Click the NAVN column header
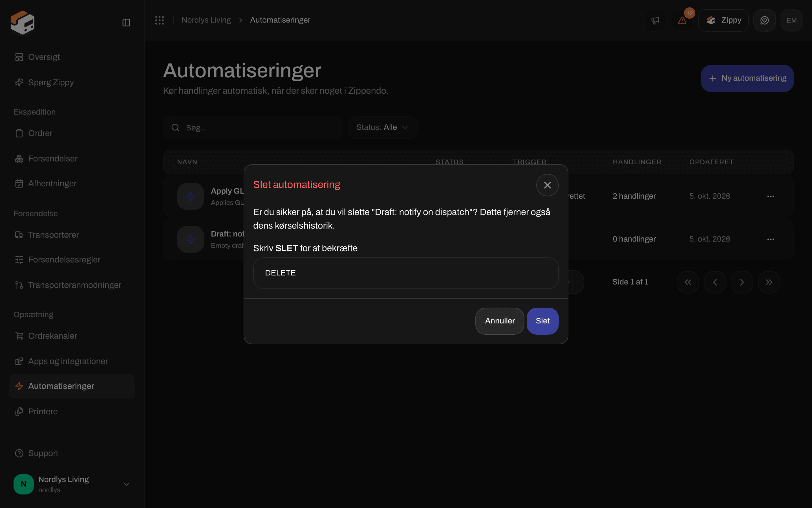The width and height of the screenshot is (812, 508). click(x=187, y=162)
